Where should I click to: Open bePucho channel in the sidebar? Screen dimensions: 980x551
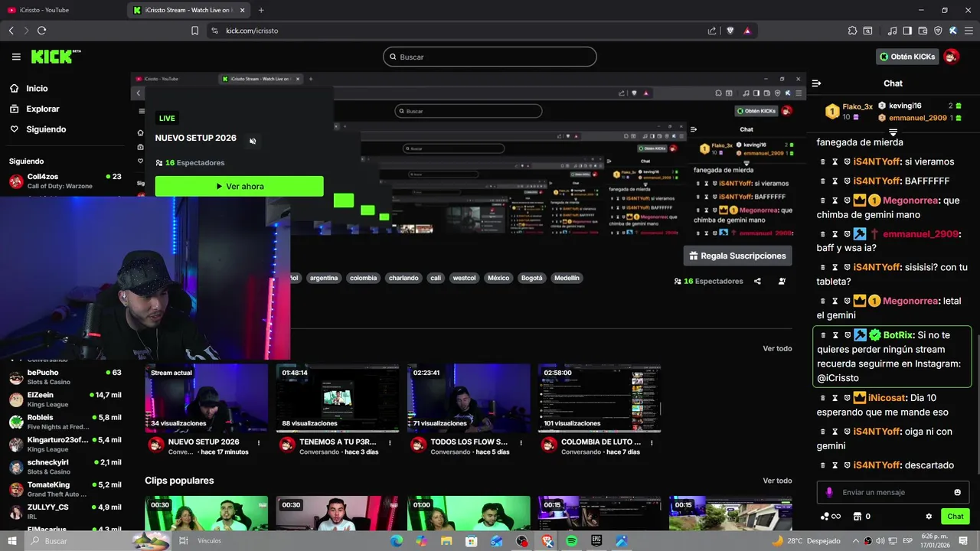pos(65,377)
